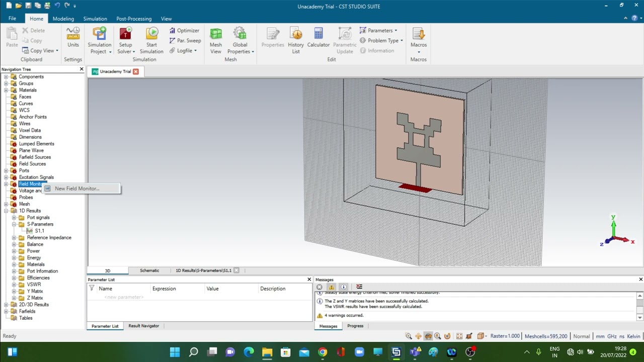This screenshot has width=644, height=362.
Task: Toggle error messages filter in Messages panel
Action: tap(319, 287)
